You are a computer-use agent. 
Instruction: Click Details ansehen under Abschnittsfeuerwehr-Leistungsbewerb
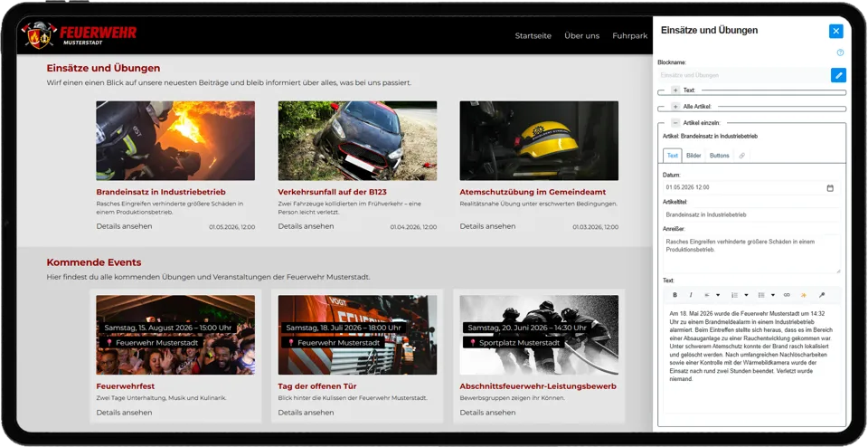(487, 413)
